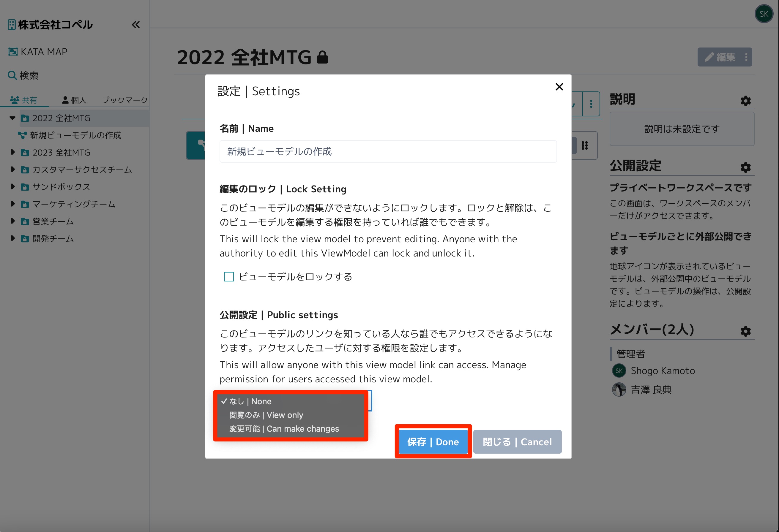
Task: Select the カスタマーサクセスチーム folder icon
Action: click(25, 170)
